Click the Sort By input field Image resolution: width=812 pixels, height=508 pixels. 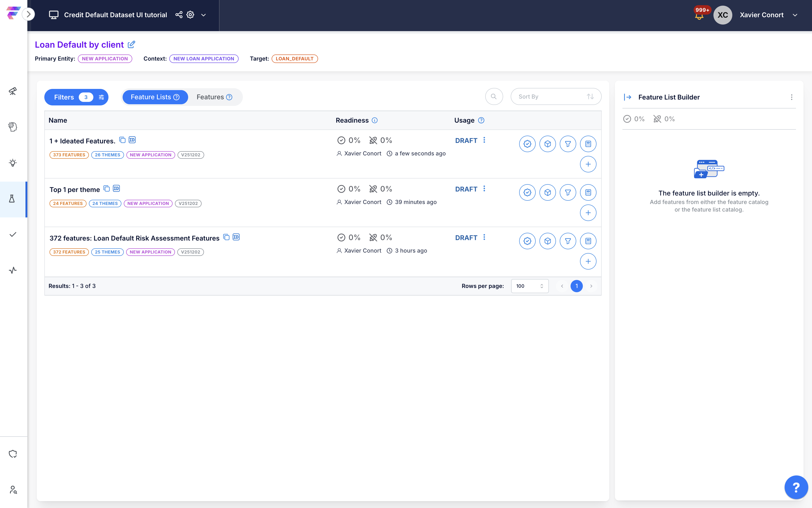point(547,97)
